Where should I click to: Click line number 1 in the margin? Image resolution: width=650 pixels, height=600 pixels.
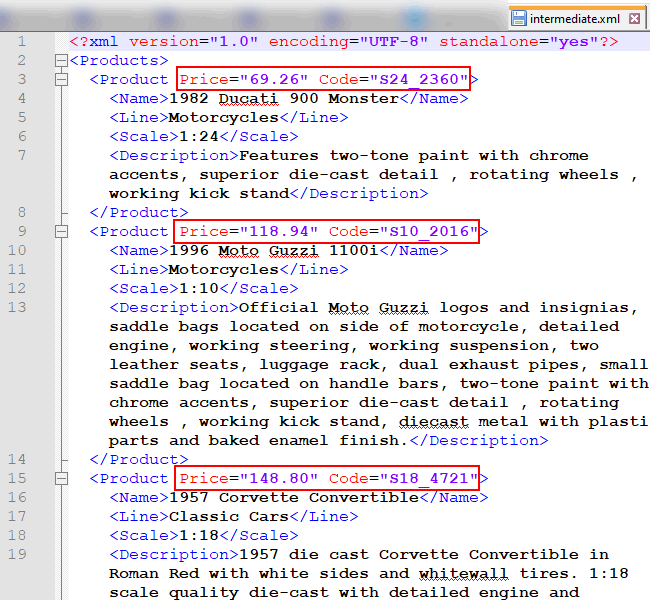(x=21, y=42)
